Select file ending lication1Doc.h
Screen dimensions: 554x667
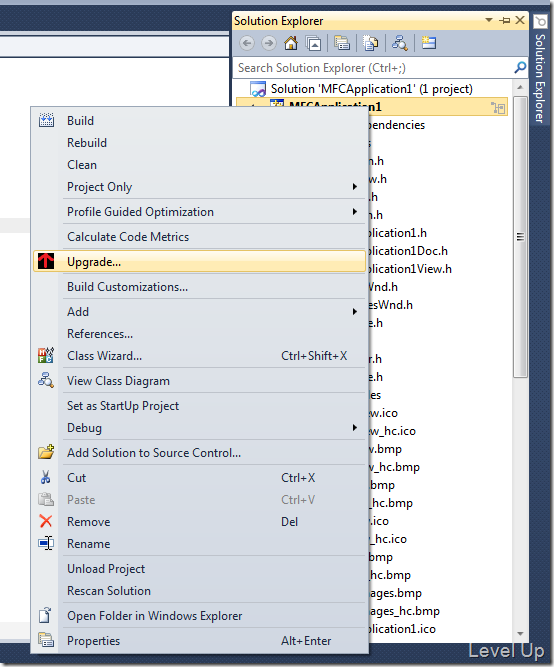pos(408,251)
